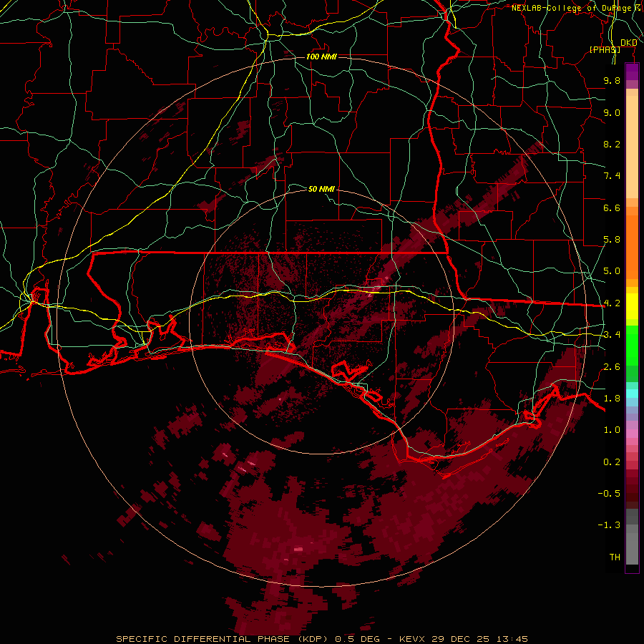Click the KEVX station identifier in the caption
The image size is (644, 644).
tap(412, 639)
